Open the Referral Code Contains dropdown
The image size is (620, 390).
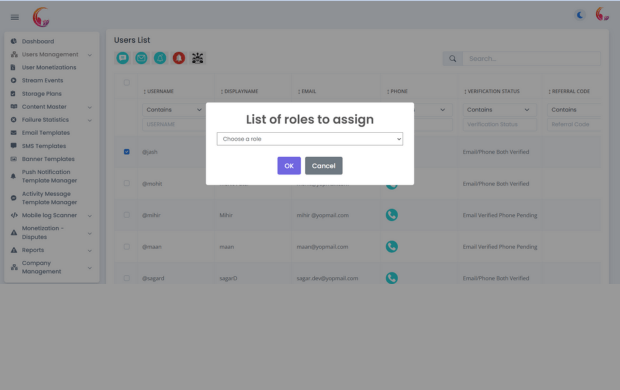pyautogui.click(x=574, y=110)
